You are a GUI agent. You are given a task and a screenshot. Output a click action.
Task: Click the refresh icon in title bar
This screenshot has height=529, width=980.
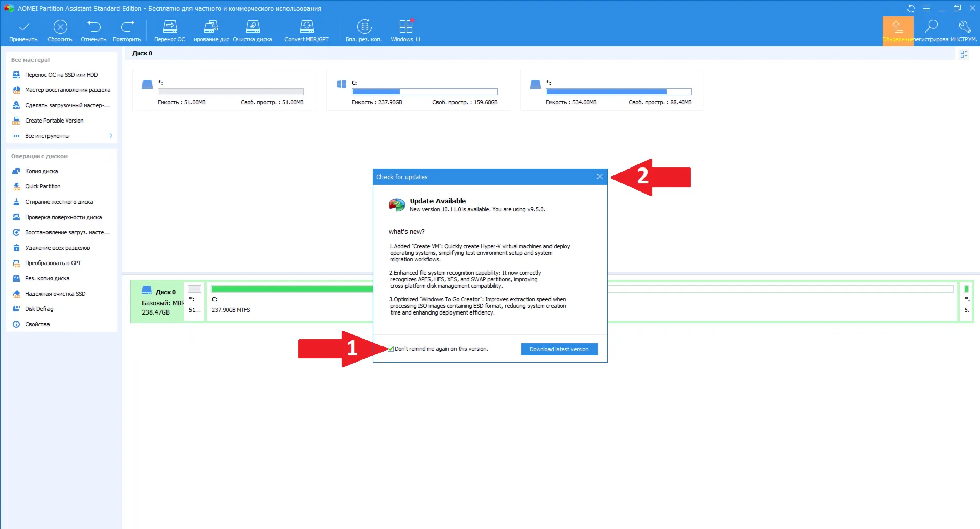pos(911,8)
